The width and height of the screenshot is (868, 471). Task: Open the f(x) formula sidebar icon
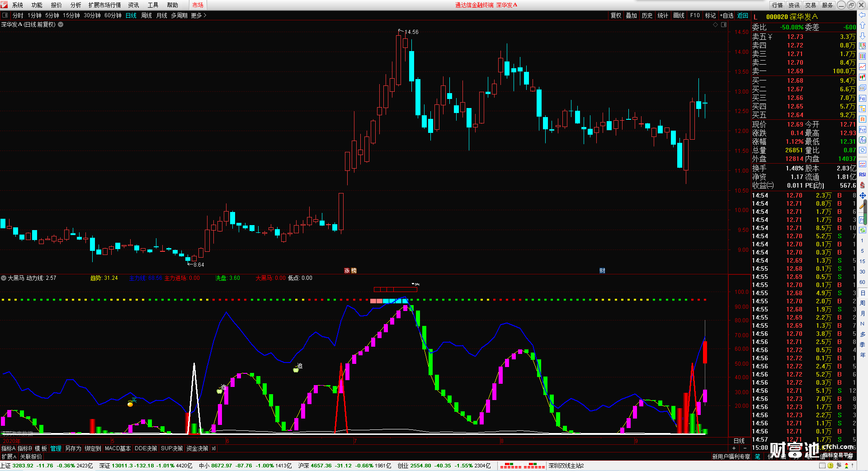(x=863, y=140)
